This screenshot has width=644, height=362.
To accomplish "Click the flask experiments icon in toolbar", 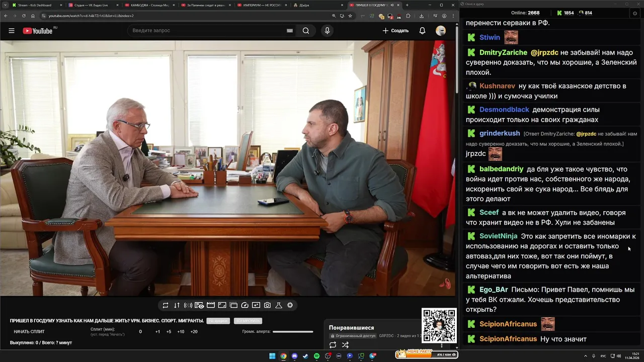I will 279,305.
